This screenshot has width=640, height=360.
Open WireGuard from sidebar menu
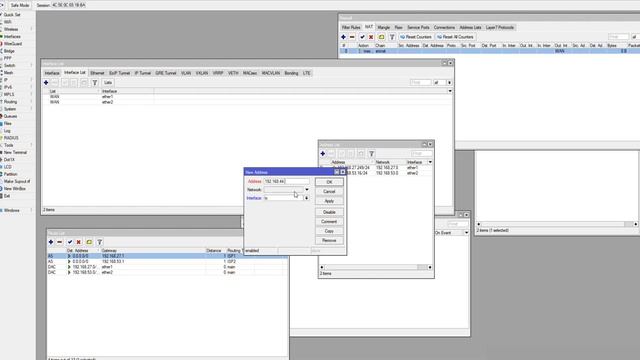point(13,44)
